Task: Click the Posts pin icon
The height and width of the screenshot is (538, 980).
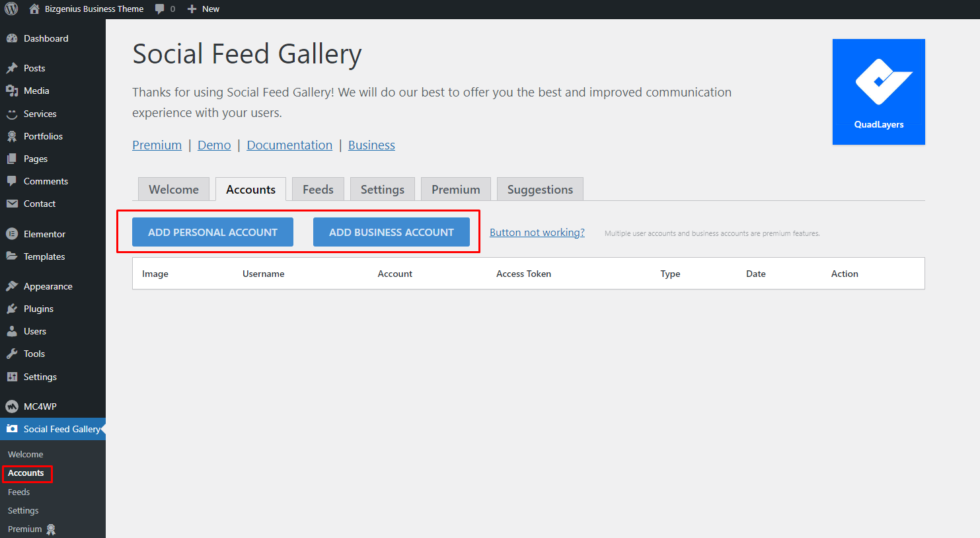Action: tap(12, 68)
